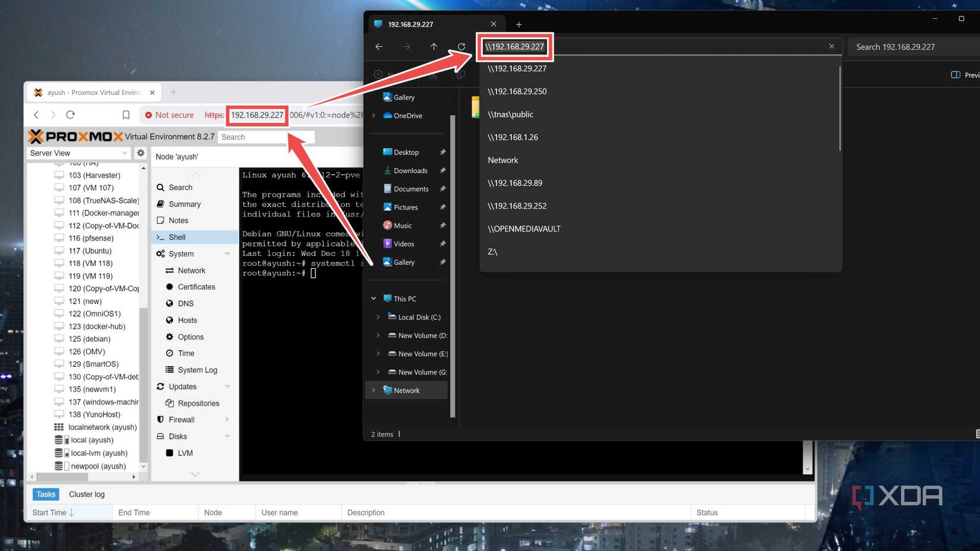Open Shell in node menu
This screenshot has width=980, height=551.
point(195,237)
